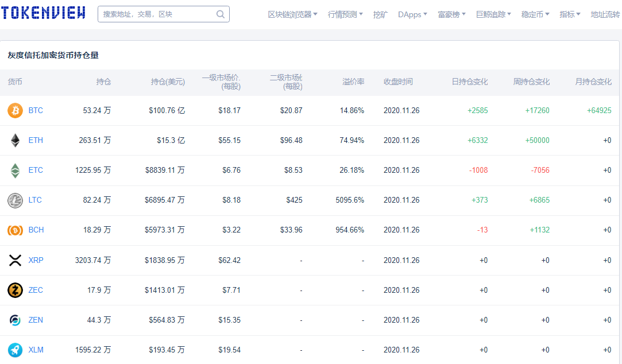The image size is (622, 364).
Task: Open the 地址流转 menu item
Action: (x=605, y=14)
